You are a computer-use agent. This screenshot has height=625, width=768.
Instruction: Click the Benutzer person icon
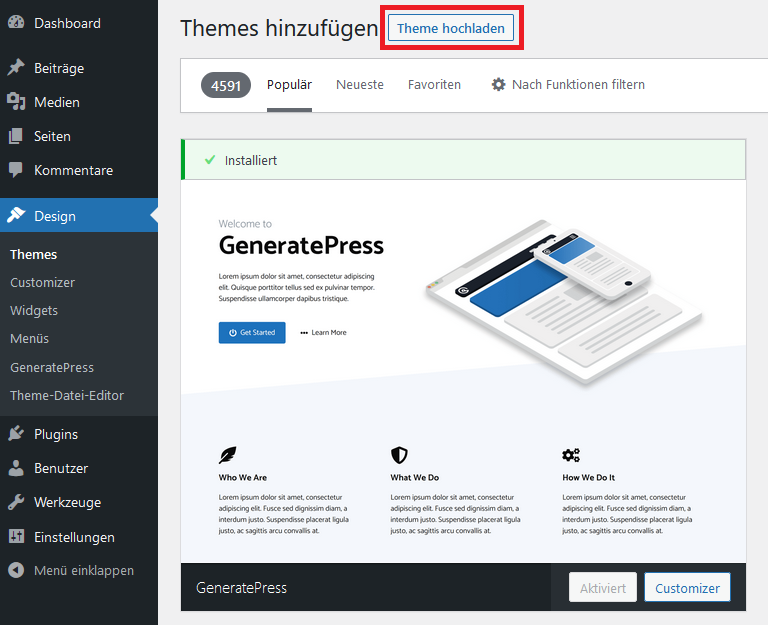point(16,468)
